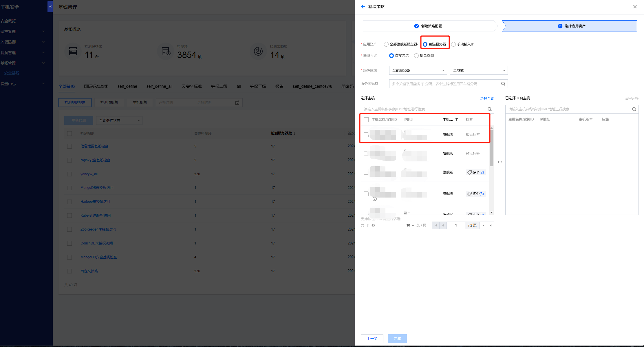Choose the 批量查询 selection method
This screenshot has height=347, width=644.
[x=416, y=56]
